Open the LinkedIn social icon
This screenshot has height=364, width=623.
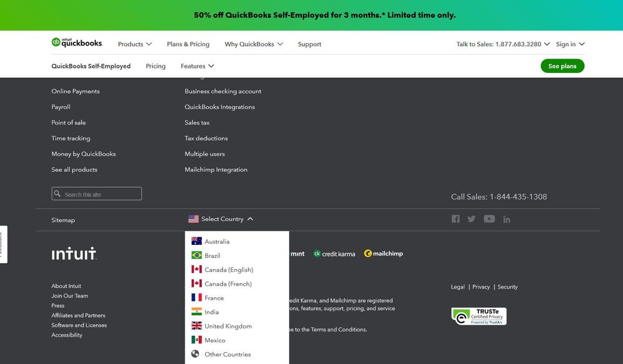click(506, 219)
